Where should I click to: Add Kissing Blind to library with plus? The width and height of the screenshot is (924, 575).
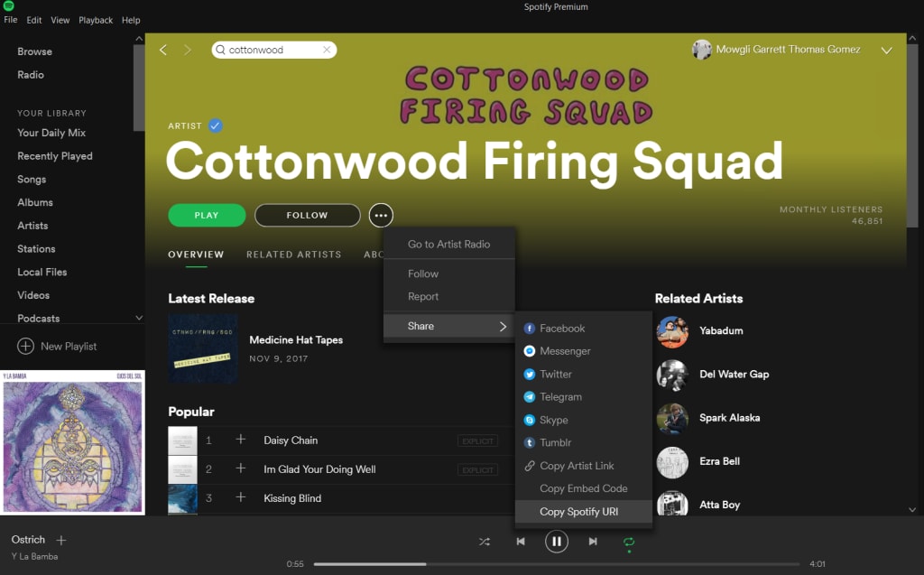[240, 497]
